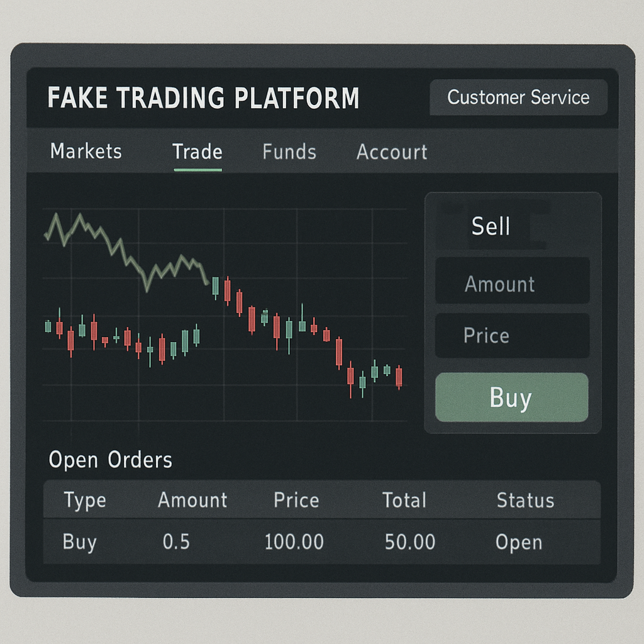Select the Trade tab
Viewport: 644px width, 644px height.
point(197,152)
